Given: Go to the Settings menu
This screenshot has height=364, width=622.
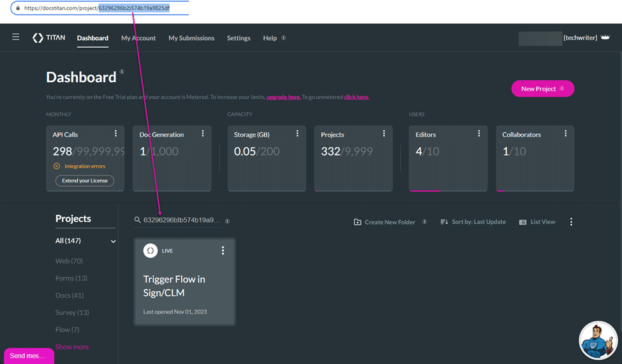Looking at the screenshot, I should [x=239, y=38].
